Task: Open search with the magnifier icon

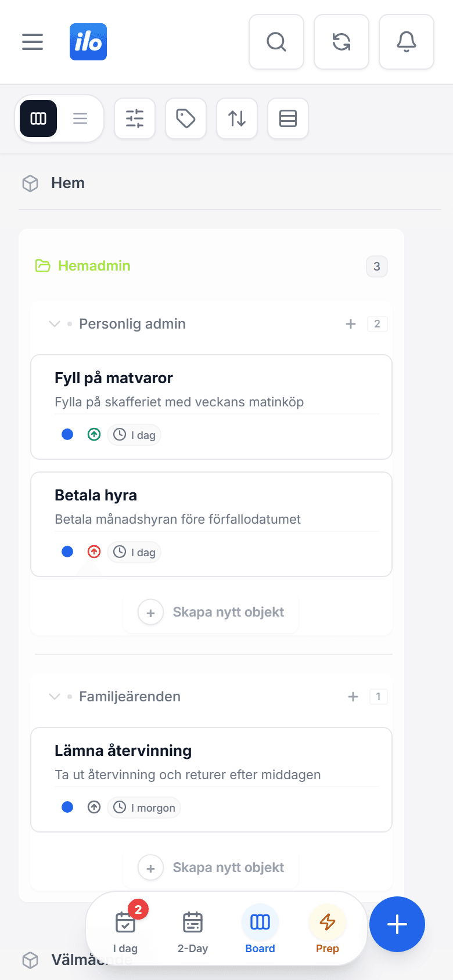Action: click(276, 42)
